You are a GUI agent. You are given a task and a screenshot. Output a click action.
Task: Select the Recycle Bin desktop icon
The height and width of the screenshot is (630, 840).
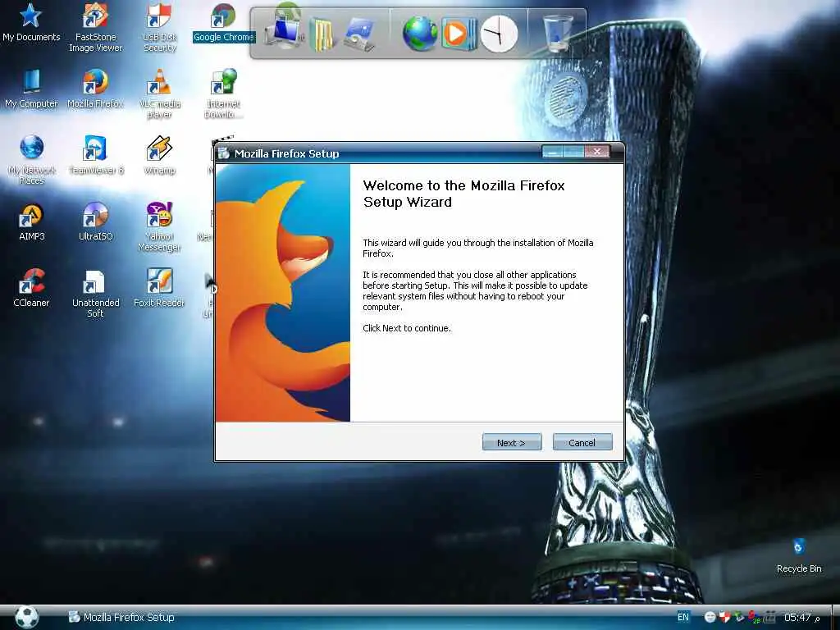coord(799,555)
